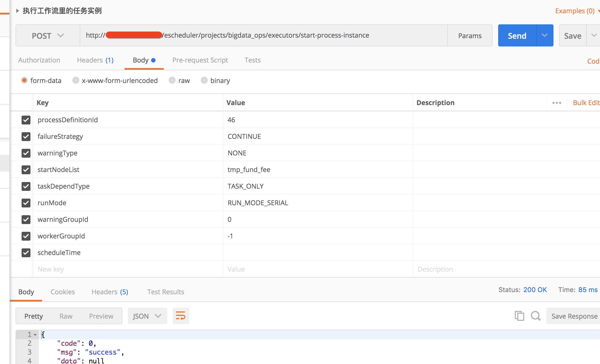
Task: Open the Send button split-arrow menu
Action: coord(545,35)
